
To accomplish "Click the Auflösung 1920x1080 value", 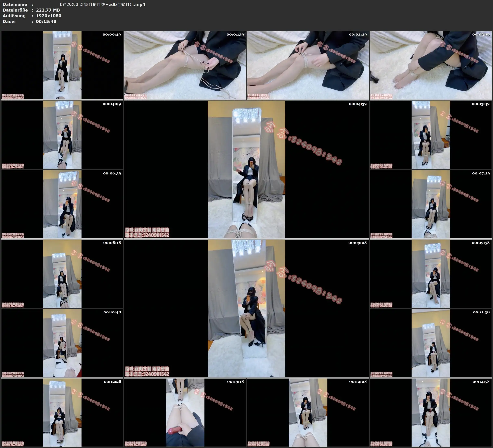I will click(48, 16).
